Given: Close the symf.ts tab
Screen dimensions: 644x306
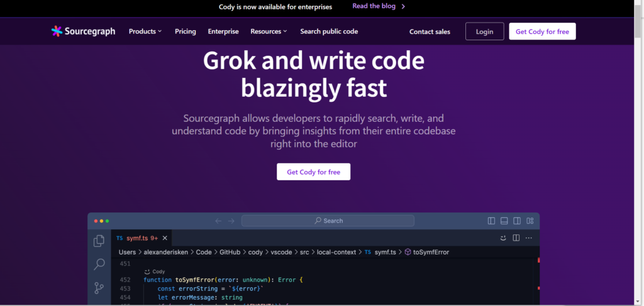Looking at the screenshot, I should click(165, 238).
